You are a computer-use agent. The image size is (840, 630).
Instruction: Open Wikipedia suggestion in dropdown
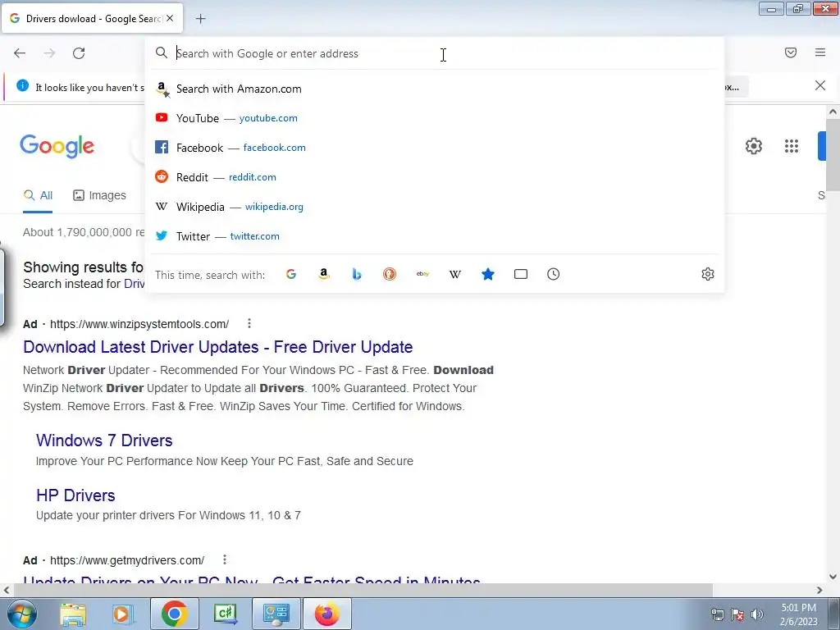(434, 207)
